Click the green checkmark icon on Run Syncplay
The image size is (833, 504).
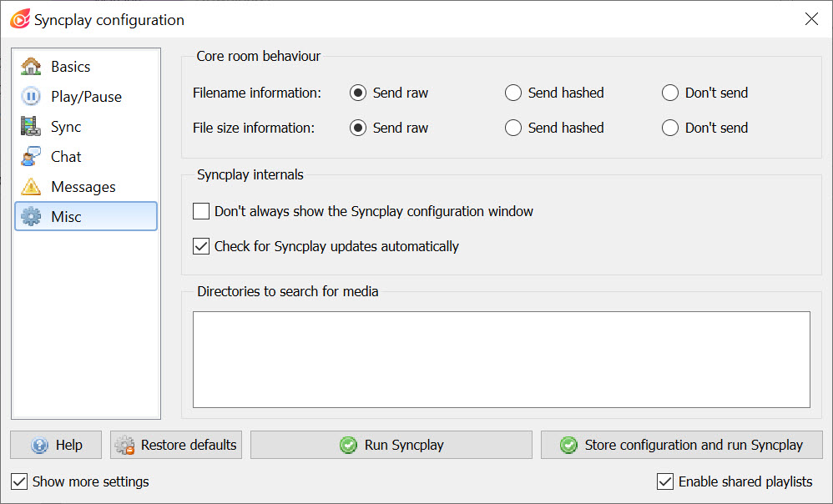[x=348, y=445]
